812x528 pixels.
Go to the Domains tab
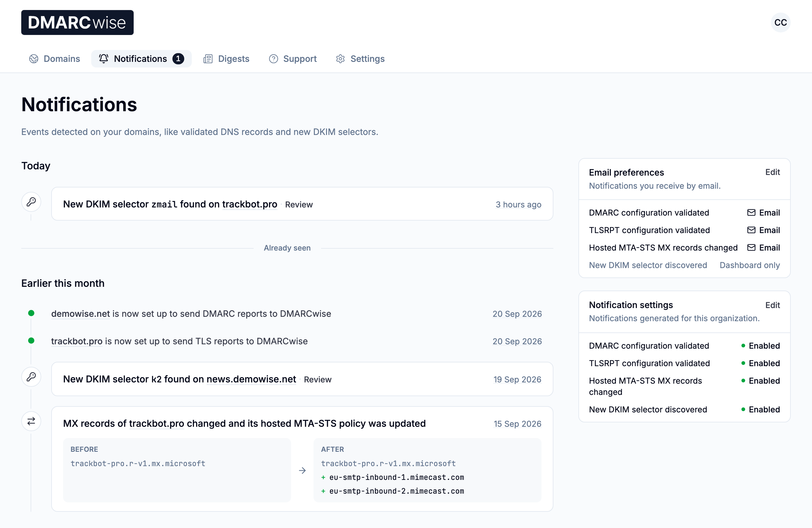pos(55,59)
